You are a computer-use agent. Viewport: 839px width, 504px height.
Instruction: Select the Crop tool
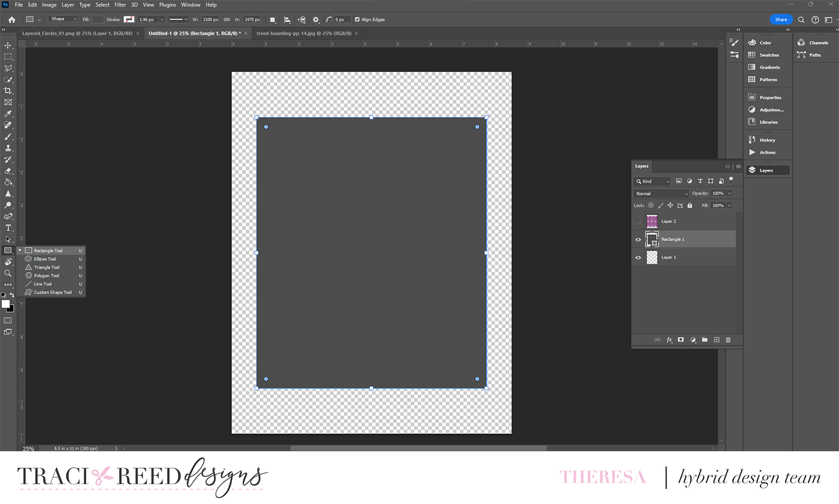click(x=8, y=90)
